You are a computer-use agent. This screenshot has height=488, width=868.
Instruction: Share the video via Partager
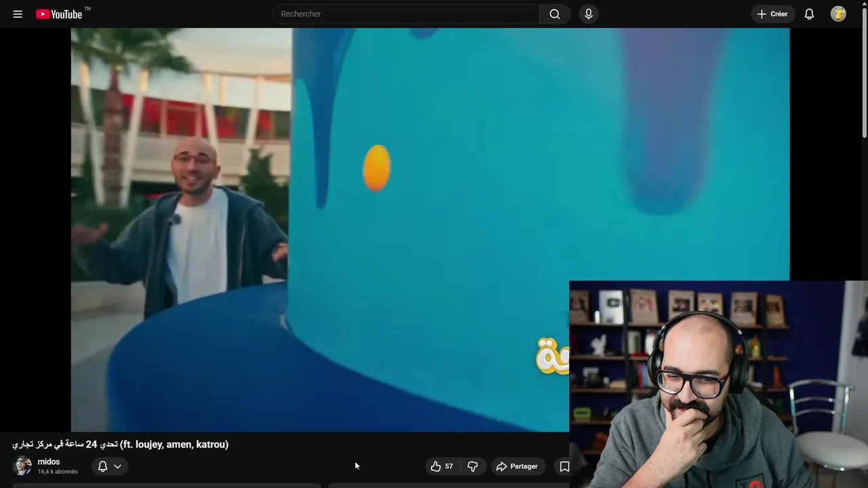517,466
